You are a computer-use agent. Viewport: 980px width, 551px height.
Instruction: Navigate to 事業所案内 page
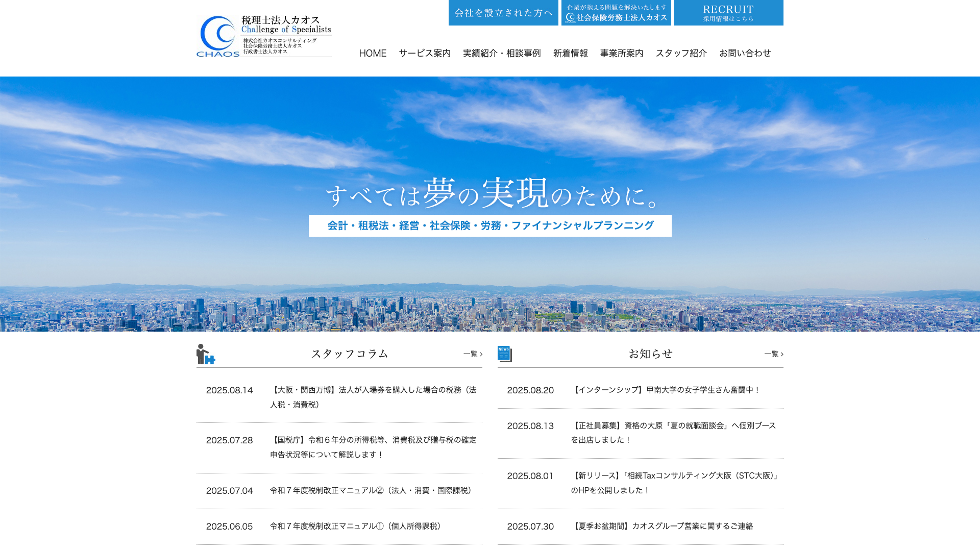(x=622, y=53)
